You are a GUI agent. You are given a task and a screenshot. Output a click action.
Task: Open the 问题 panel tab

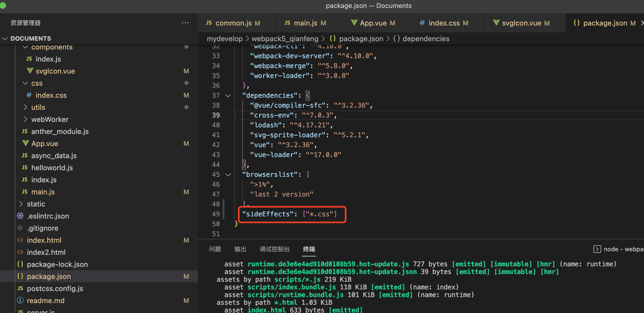click(x=215, y=249)
